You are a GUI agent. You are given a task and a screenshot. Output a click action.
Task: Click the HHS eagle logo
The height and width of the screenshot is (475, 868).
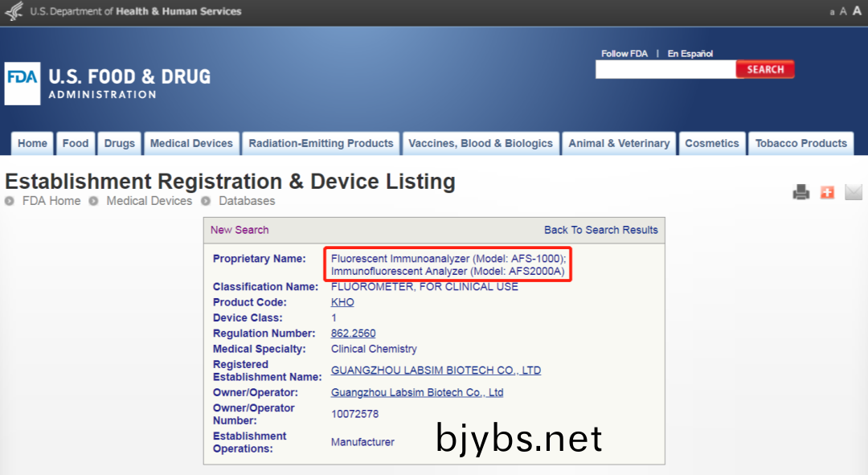14,12
